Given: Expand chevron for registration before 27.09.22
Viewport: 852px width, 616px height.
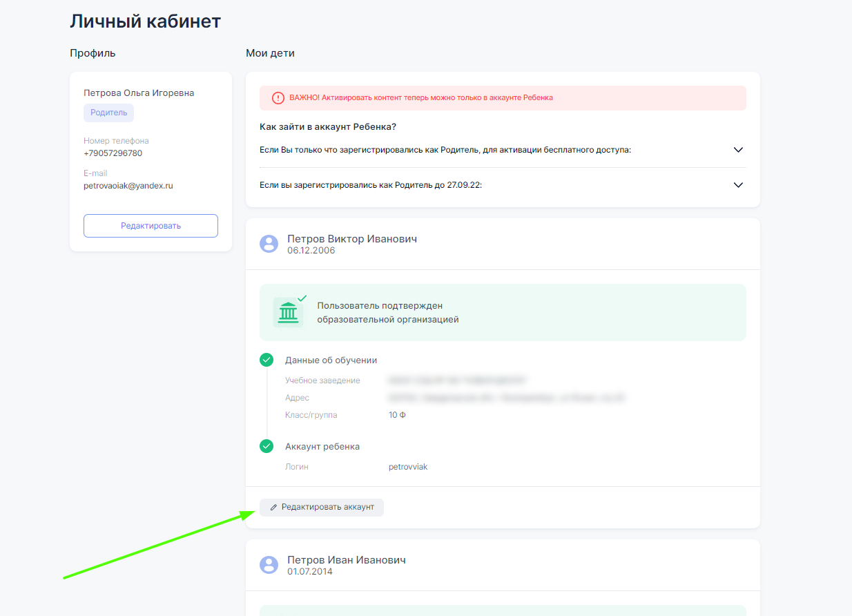Looking at the screenshot, I should coord(738,185).
